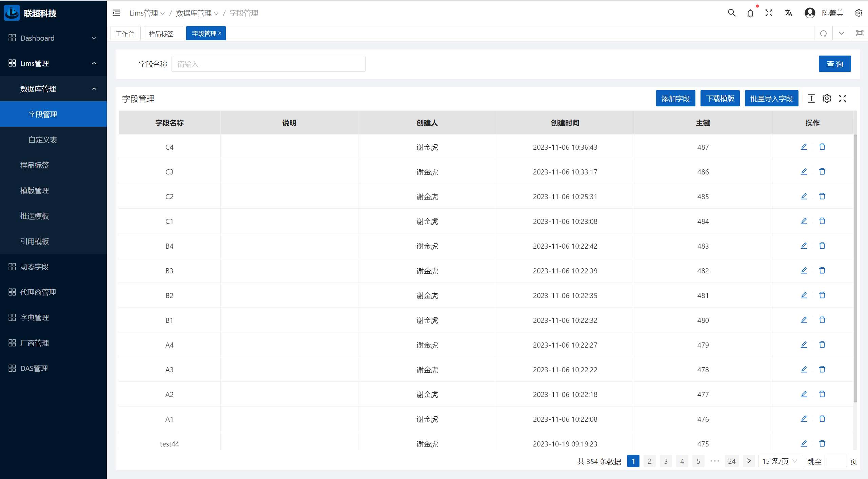Open the language translation icon
The width and height of the screenshot is (868, 479).
(x=789, y=13)
